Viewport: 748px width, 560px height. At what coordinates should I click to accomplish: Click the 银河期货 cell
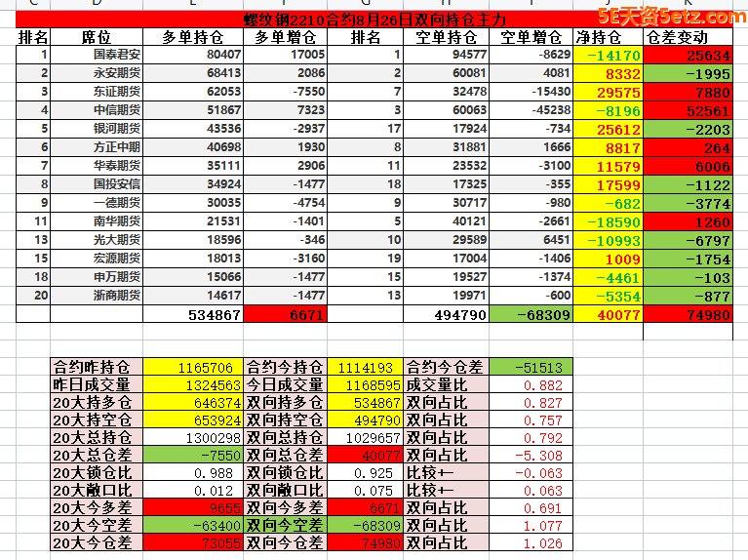97,129
